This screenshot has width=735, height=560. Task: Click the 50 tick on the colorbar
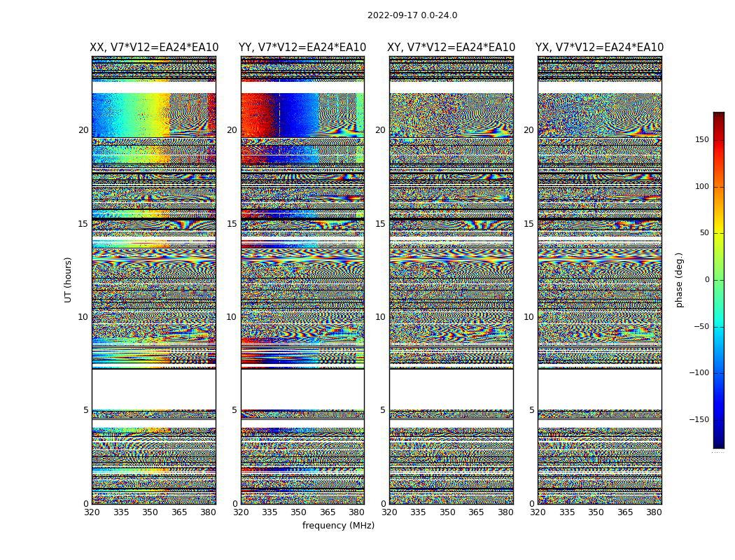click(x=704, y=233)
